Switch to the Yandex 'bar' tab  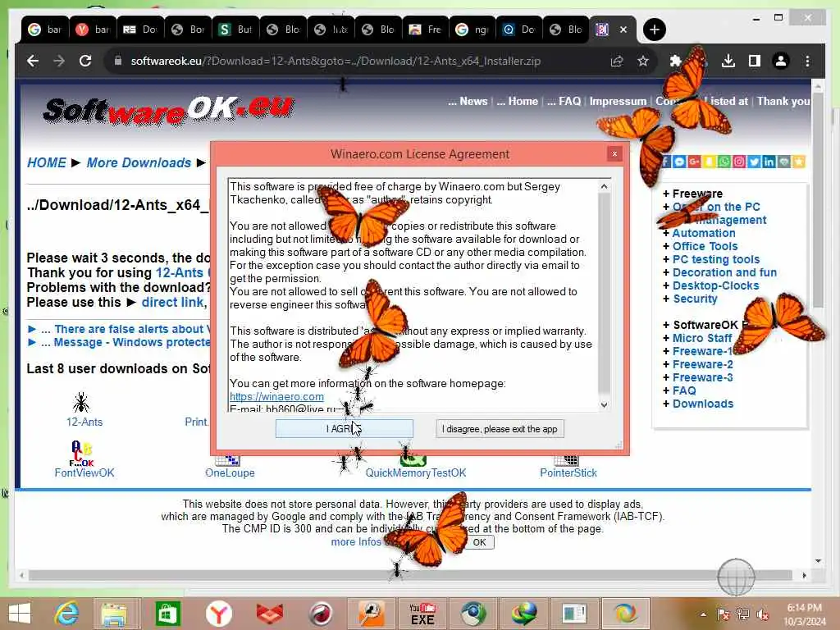tap(93, 30)
